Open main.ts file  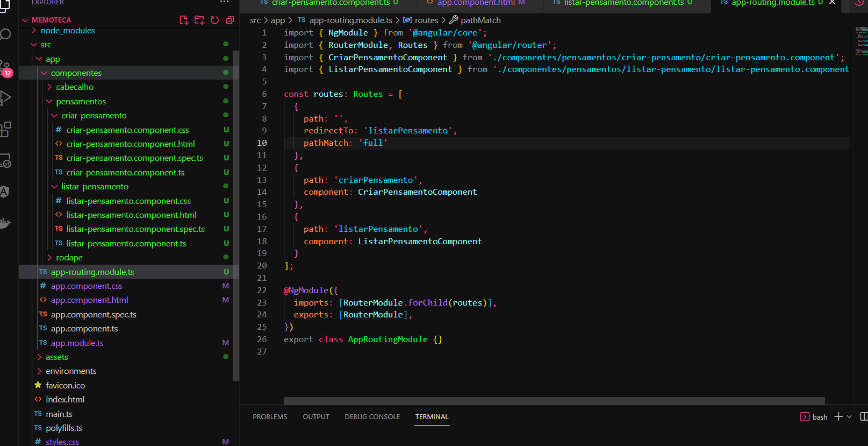[59, 414]
